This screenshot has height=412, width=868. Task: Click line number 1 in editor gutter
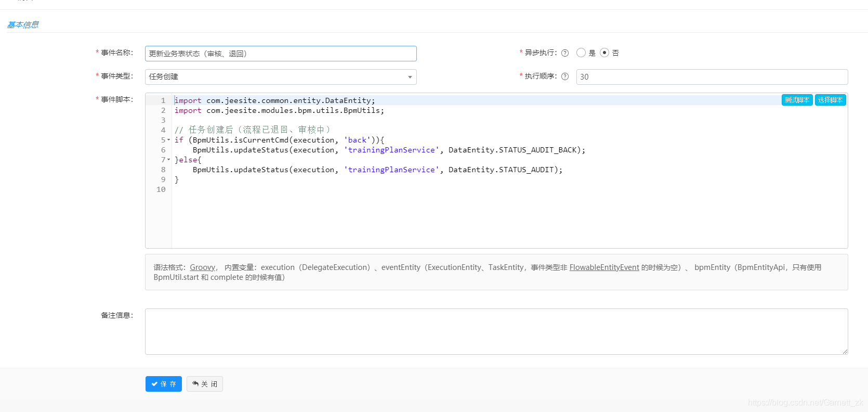pyautogui.click(x=163, y=100)
